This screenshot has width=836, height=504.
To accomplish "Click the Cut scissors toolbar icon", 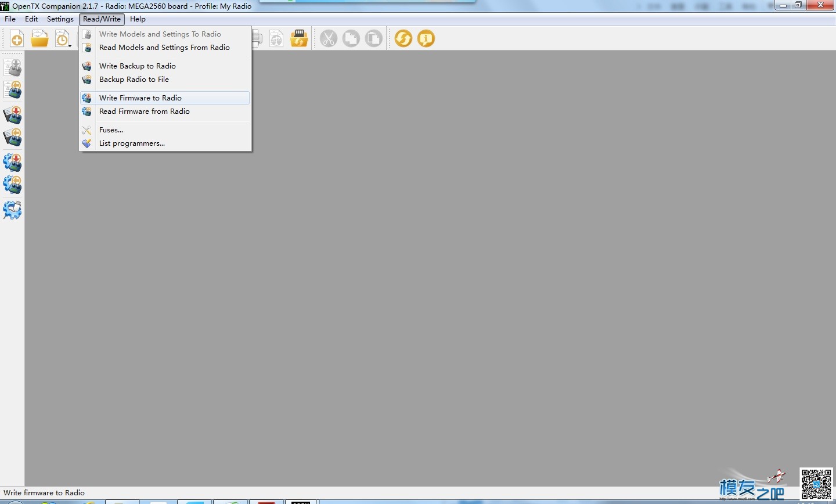I will point(329,39).
